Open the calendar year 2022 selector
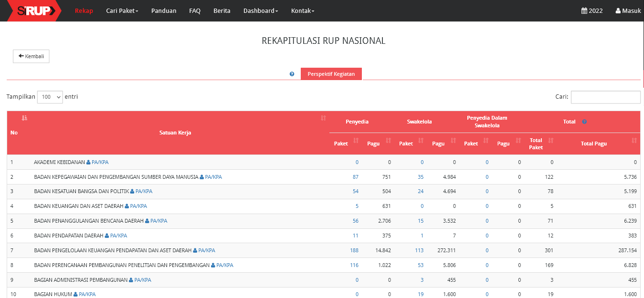Viewport: 644px width, 298px height. coord(591,10)
